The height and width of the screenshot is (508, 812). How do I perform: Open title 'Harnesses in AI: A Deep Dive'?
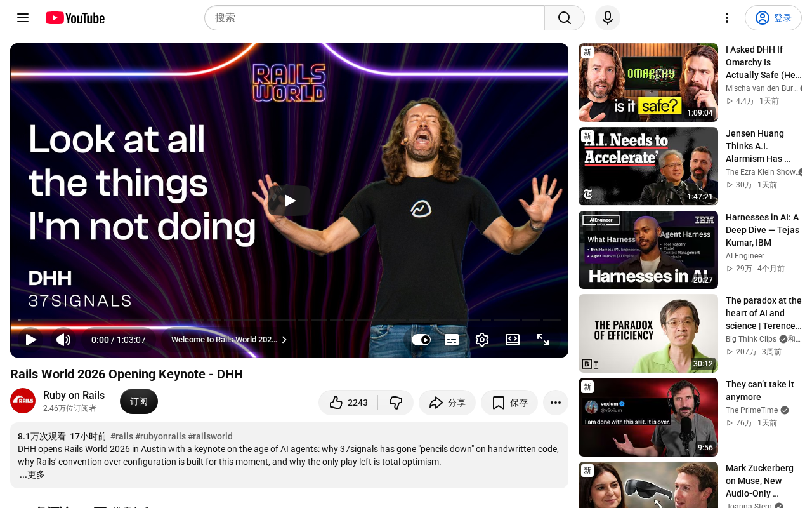coord(764,230)
